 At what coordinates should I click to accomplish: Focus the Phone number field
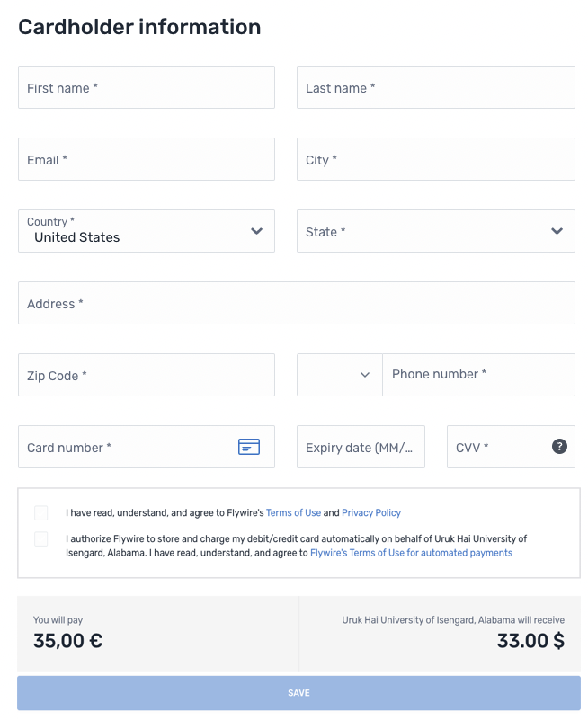[x=478, y=375]
